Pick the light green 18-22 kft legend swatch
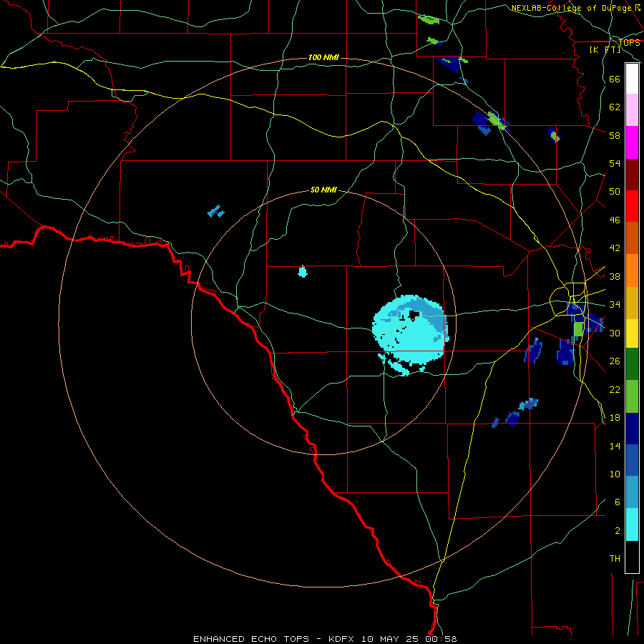This screenshot has width=644, height=644. [632, 396]
